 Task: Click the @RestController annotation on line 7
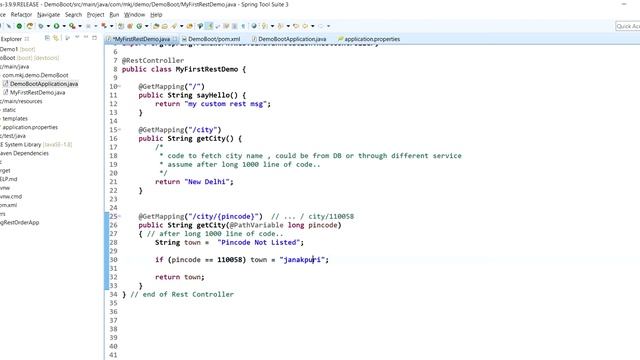153,60
